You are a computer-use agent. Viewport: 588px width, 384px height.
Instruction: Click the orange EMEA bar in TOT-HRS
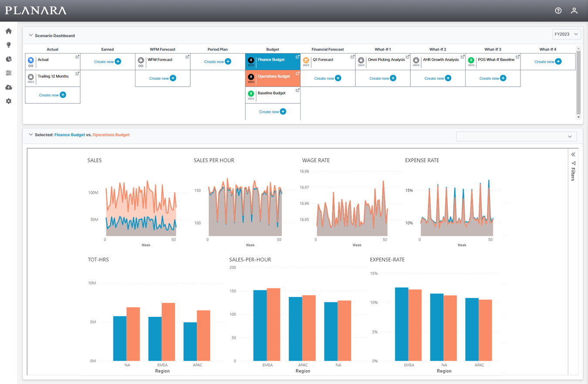[x=168, y=332]
